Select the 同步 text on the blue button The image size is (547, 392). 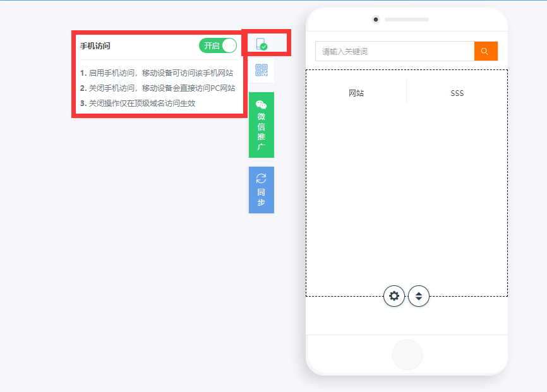[261, 198]
